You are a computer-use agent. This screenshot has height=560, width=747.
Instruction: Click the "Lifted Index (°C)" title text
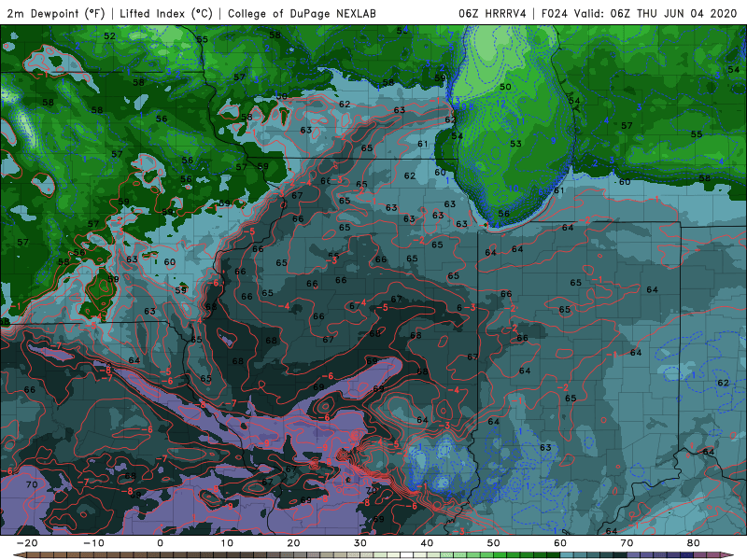pyautogui.click(x=166, y=13)
